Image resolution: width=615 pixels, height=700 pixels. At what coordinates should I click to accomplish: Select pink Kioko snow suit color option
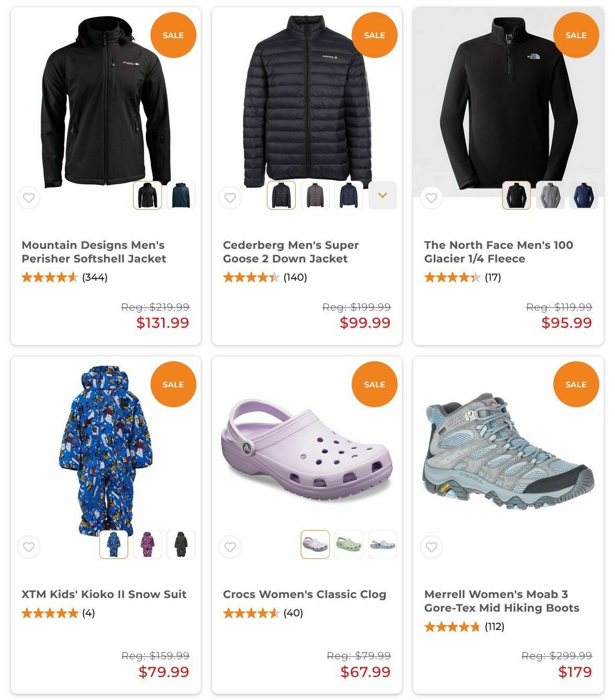[147, 544]
